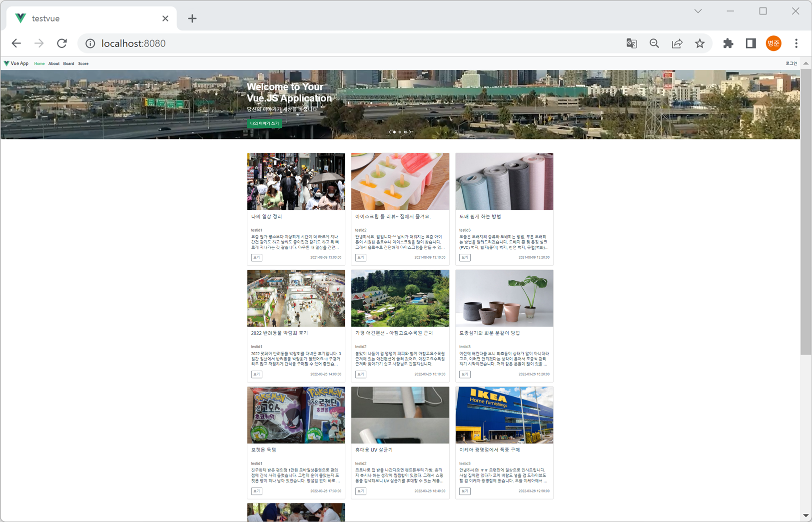
Task: Go back in browser history
Action: (16, 43)
